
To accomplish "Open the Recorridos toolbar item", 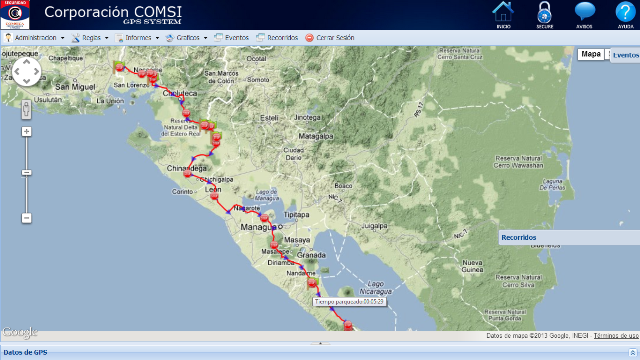I will [277, 38].
